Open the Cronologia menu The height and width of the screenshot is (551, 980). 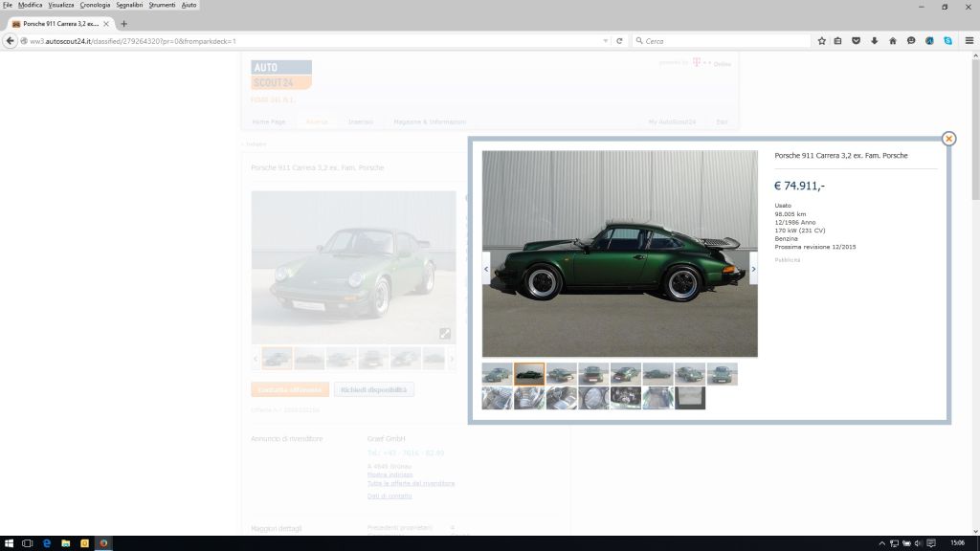[95, 5]
